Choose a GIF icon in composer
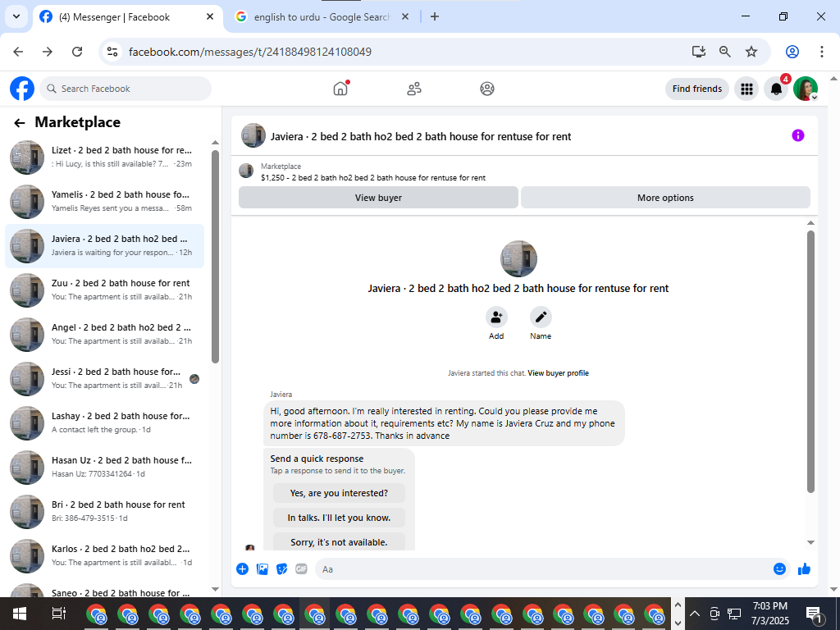This screenshot has height=630, width=840. pyautogui.click(x=302, y=569)
